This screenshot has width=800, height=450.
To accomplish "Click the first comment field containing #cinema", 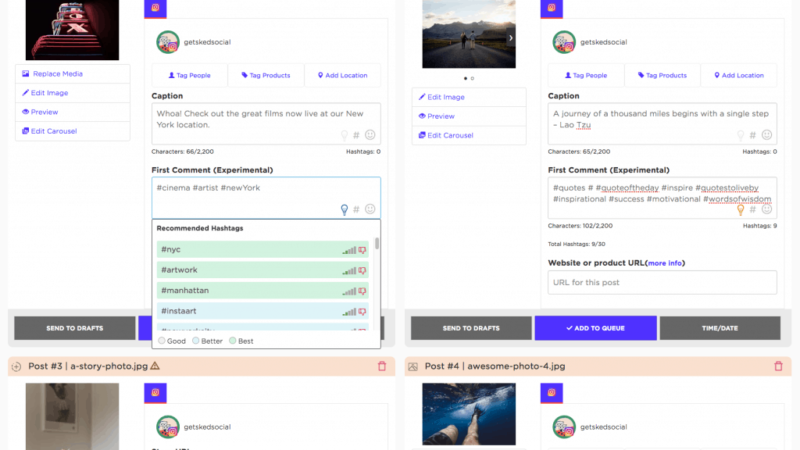I will (x=266, y=198).
